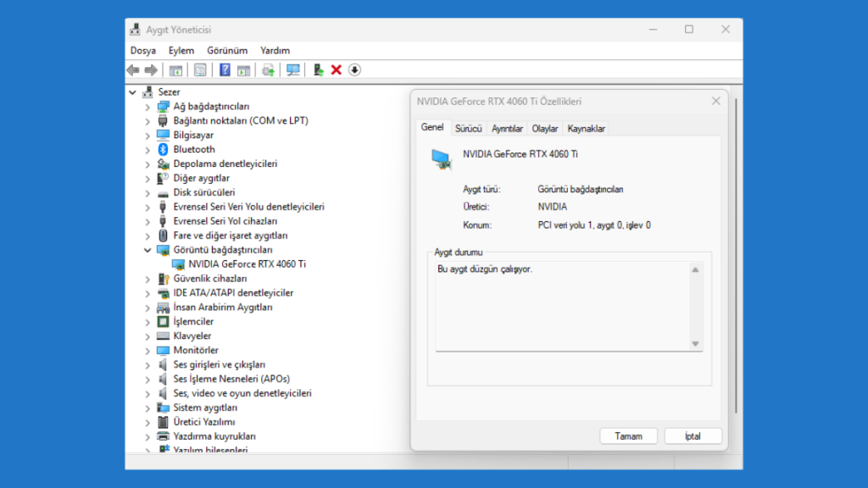Open the Eylem menu

181,50
